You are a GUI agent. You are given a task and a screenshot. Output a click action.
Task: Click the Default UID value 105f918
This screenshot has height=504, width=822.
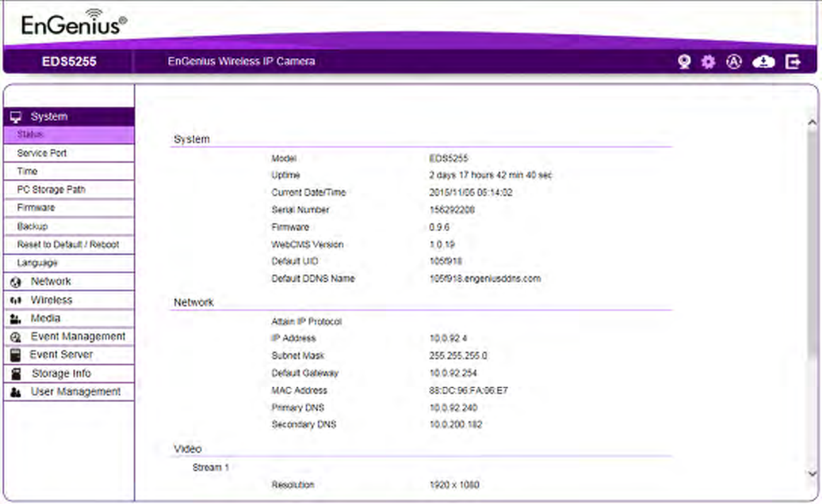[x=445, y=261]
